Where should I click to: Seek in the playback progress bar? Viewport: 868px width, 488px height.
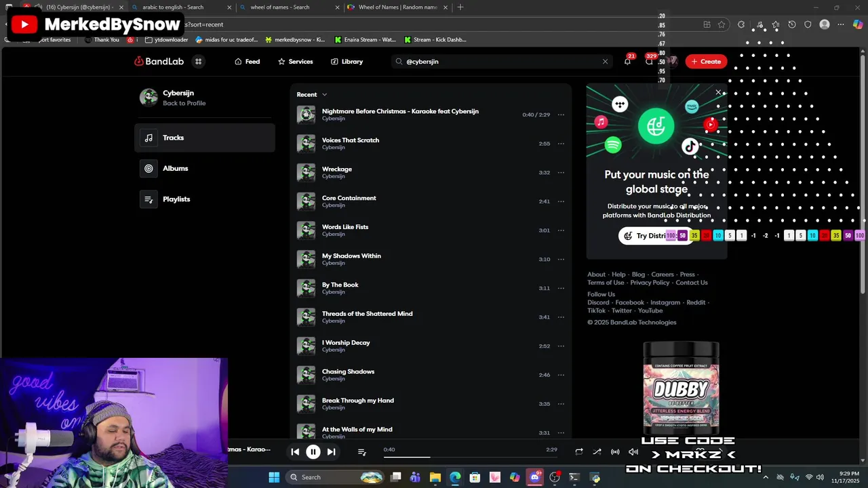click(470, 457)
